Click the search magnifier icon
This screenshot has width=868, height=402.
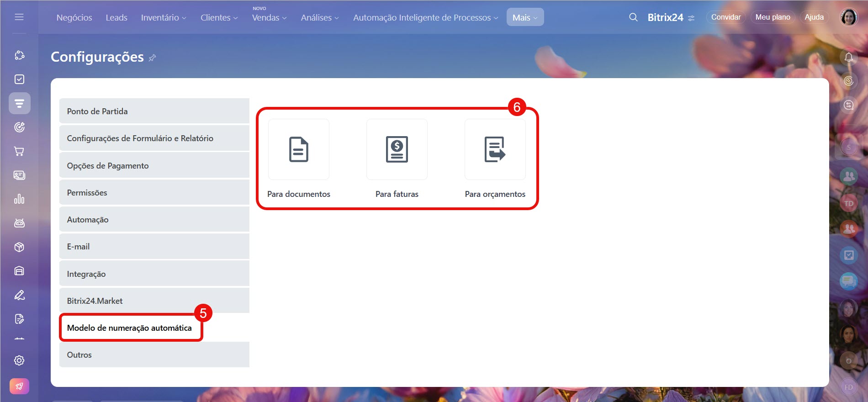click(x=633, y=17)
